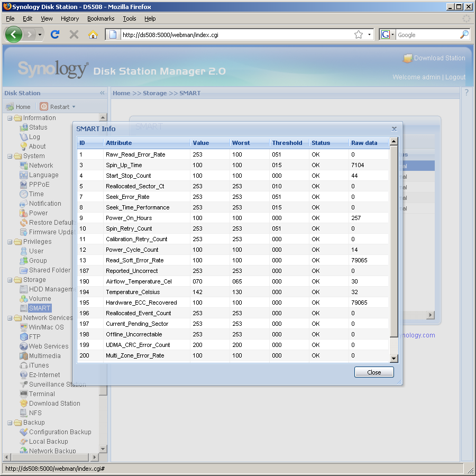476x476 pixels.
Task: Bookmark page with the star icon
Action: click(x=359, y=34)
